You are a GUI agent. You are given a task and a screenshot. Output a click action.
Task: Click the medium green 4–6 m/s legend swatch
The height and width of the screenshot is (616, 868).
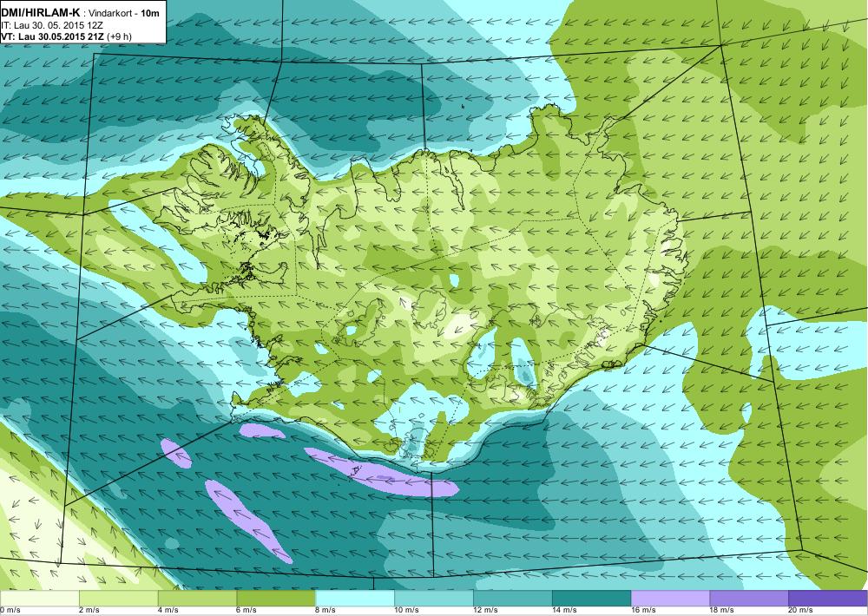pos(197,599)
